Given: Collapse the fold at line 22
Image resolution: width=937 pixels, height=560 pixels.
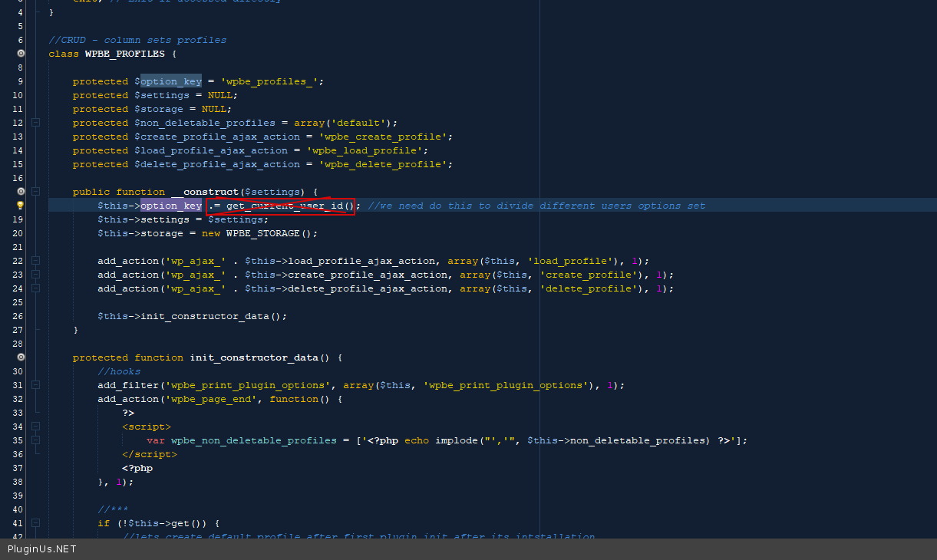Looking at the screenshot, I should [35, 261].
